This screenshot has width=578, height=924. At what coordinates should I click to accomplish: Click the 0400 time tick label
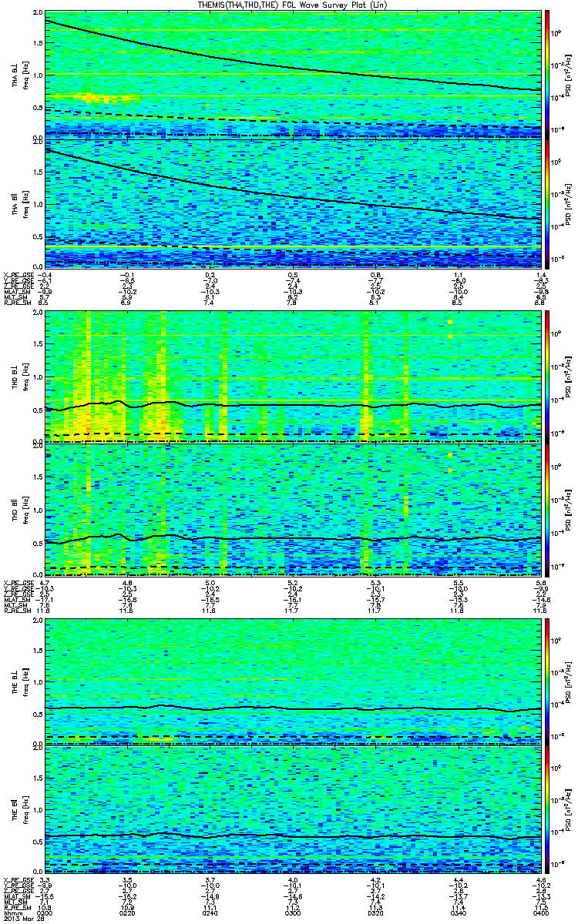(x=540, y=913)
